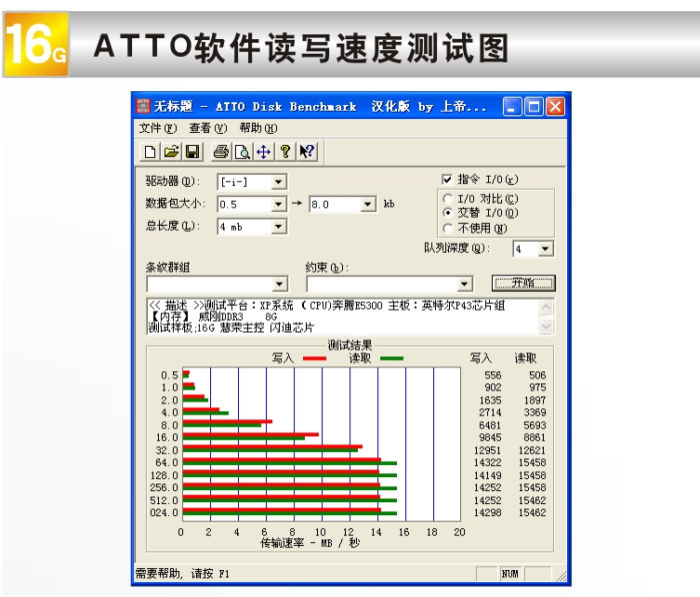Image resolution: width=700 pixels, height=597 pixels.
Task: Click the write value 14322
Action: [487, 462]
